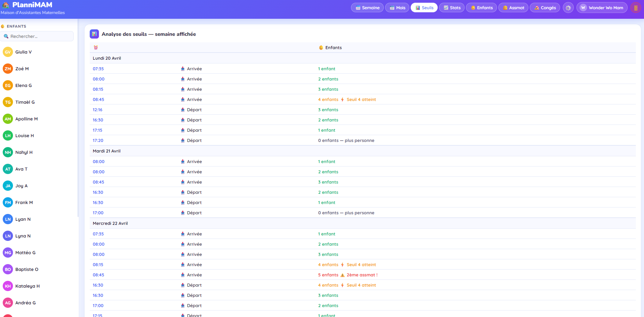644x317 pixels.
Task: Click the Rechercher search field
Action: pyautogui.click(x=40, y=37)
